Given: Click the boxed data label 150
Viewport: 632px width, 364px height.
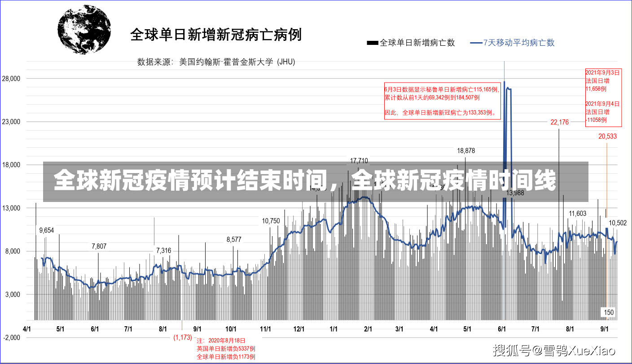Looking at the screenshot, I should point(609,312).
